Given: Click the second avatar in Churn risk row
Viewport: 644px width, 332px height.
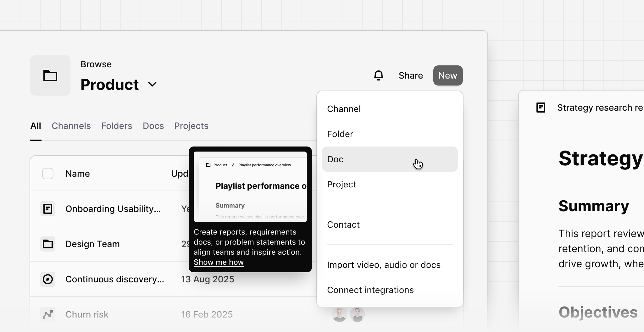Looking at the screenshot, I should 357,314.
